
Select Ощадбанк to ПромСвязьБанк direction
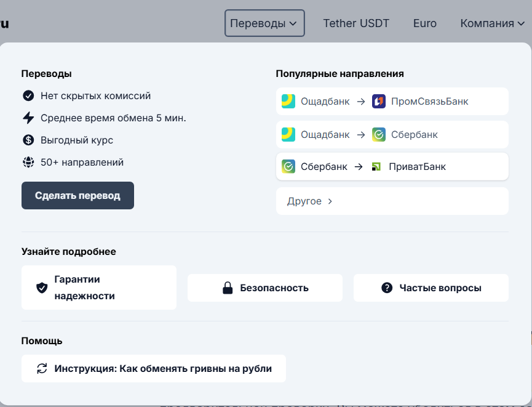[392, 102]
